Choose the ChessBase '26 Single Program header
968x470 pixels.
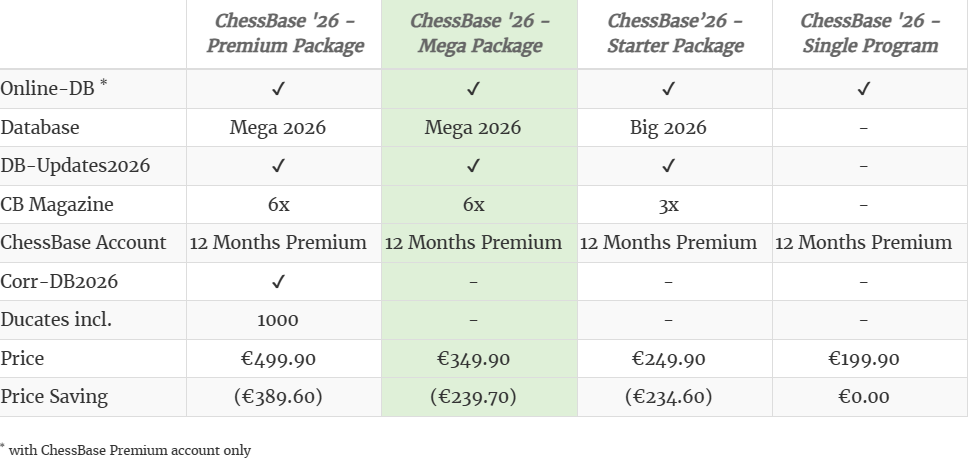coord(870,33)
